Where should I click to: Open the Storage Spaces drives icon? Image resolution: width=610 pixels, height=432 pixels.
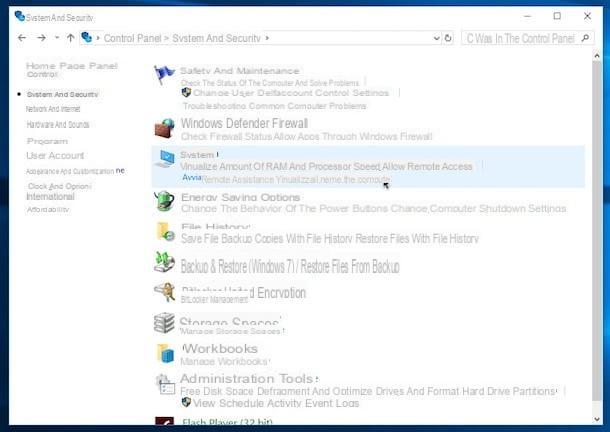(x=164, y=323)
